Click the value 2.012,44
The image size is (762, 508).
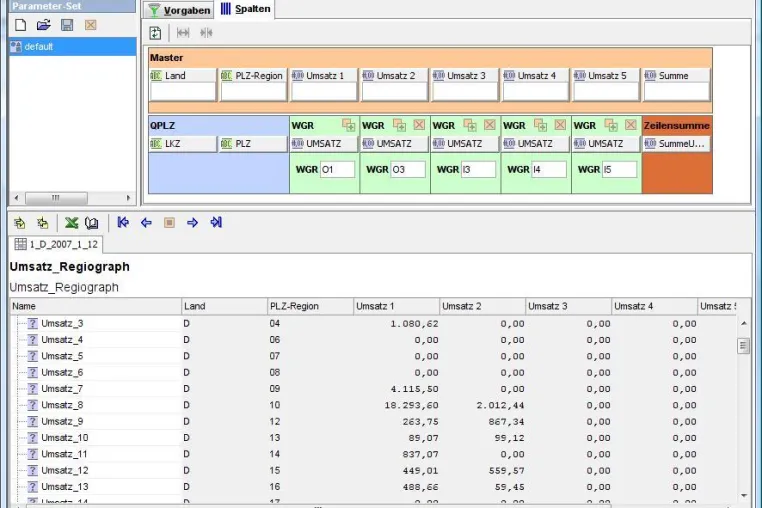(500, 405)
